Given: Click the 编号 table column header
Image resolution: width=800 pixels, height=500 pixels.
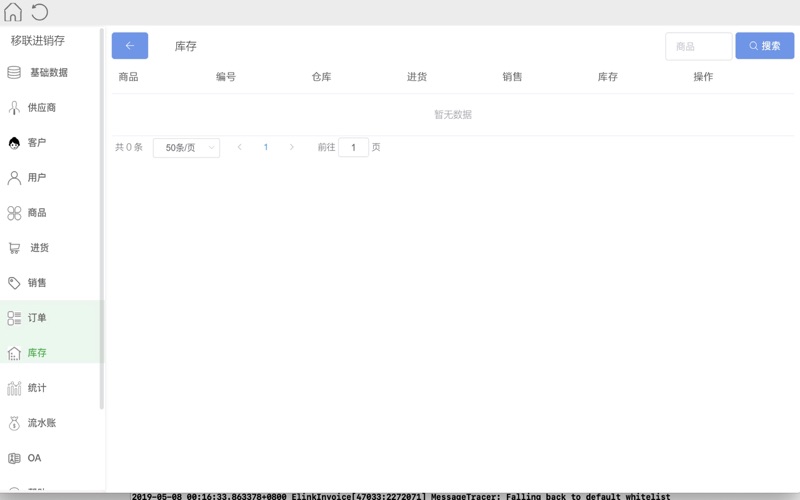Looking at the screenshot, I should (226, 77).
